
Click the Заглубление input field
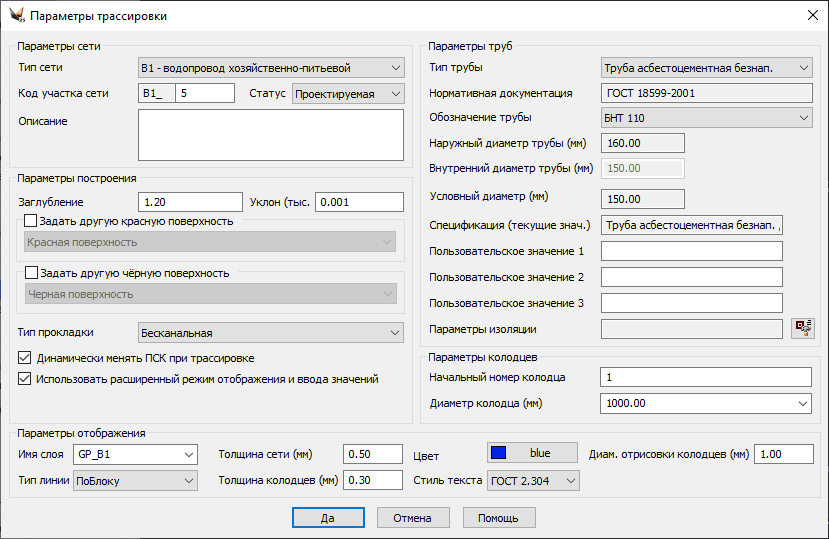[190, 202]
